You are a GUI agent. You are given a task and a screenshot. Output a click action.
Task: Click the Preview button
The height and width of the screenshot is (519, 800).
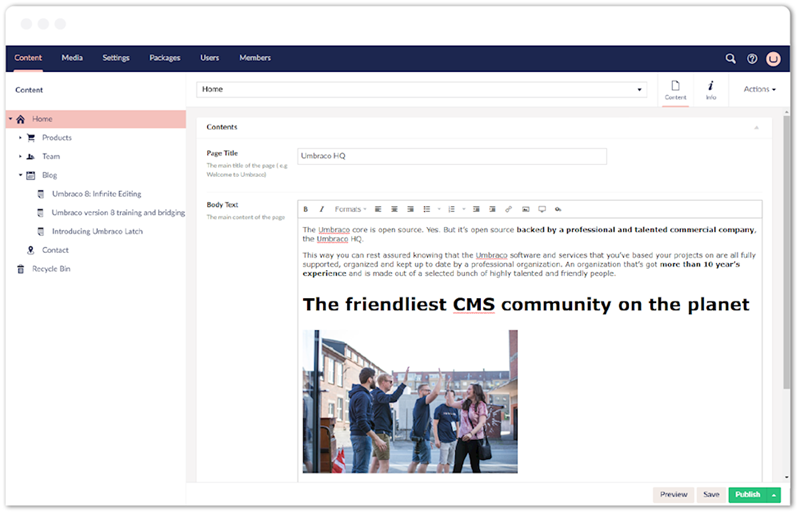click(x=673, y=495)
